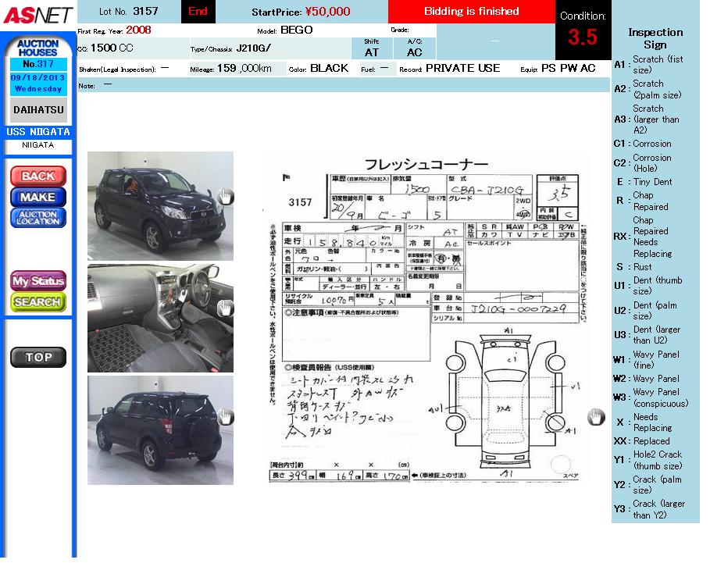Select the DAIHATSU make label
This screenshot has width=710, height=588.
[x=37, y=110]
